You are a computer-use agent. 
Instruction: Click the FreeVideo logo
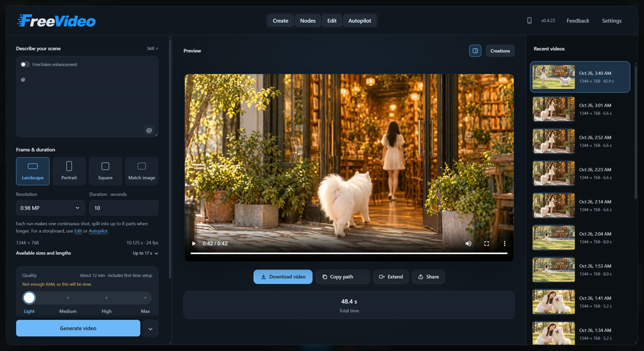point(56,21)
